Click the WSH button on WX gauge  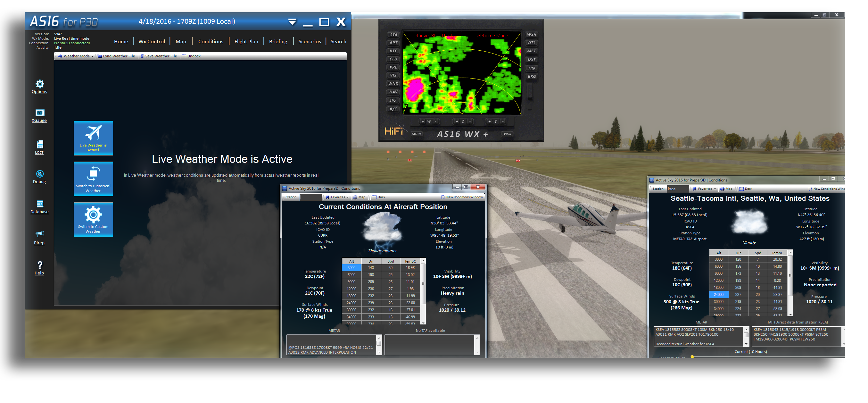[531, 34]
